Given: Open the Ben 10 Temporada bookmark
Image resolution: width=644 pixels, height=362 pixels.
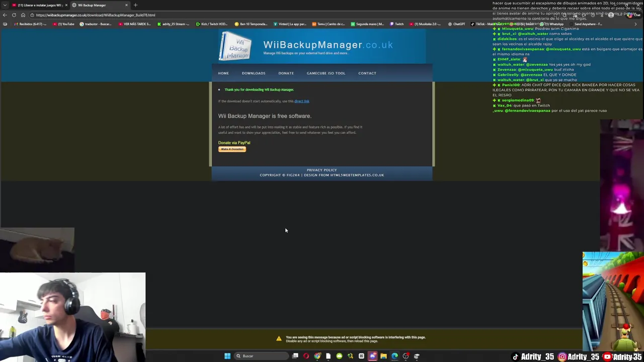Looking at the screenshot, I should [251, 24].
